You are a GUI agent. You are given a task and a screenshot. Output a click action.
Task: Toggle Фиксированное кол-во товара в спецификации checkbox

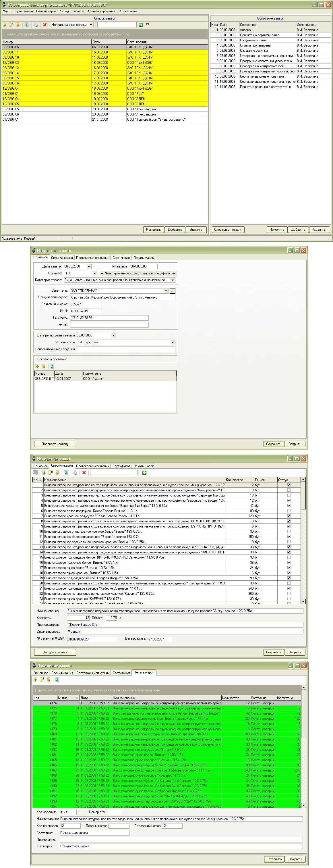102,273
